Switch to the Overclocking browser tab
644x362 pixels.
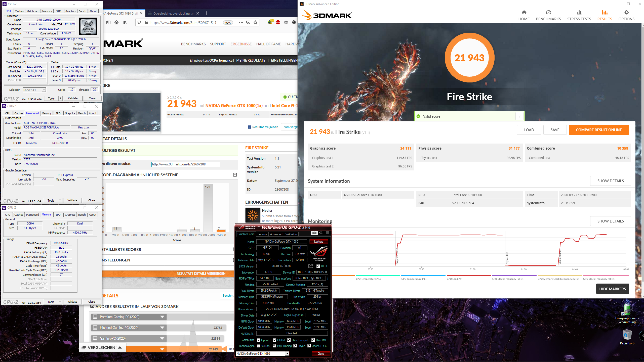[173, 13]
